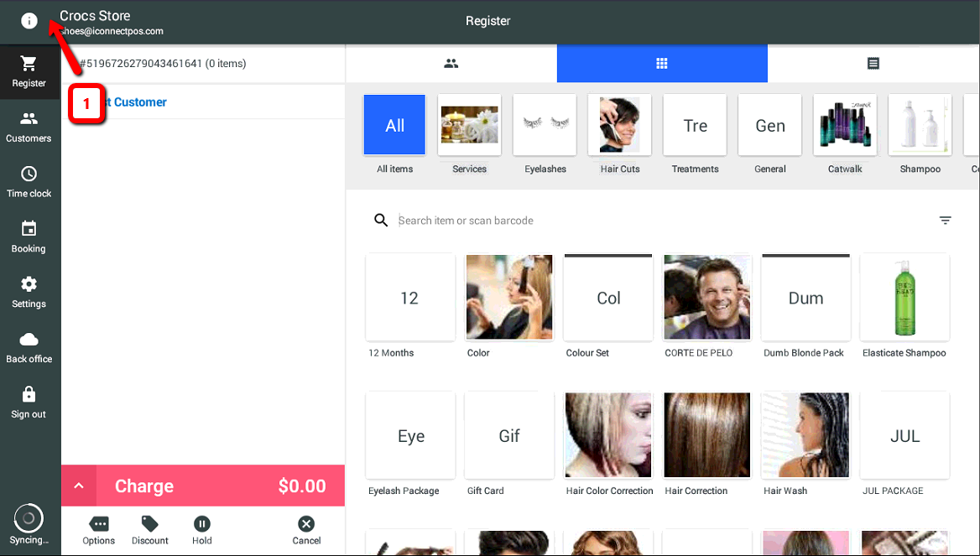Viewport: 980px width, 556px height.
Task: Switch to the item grid tab
Action: pos(662,63)
